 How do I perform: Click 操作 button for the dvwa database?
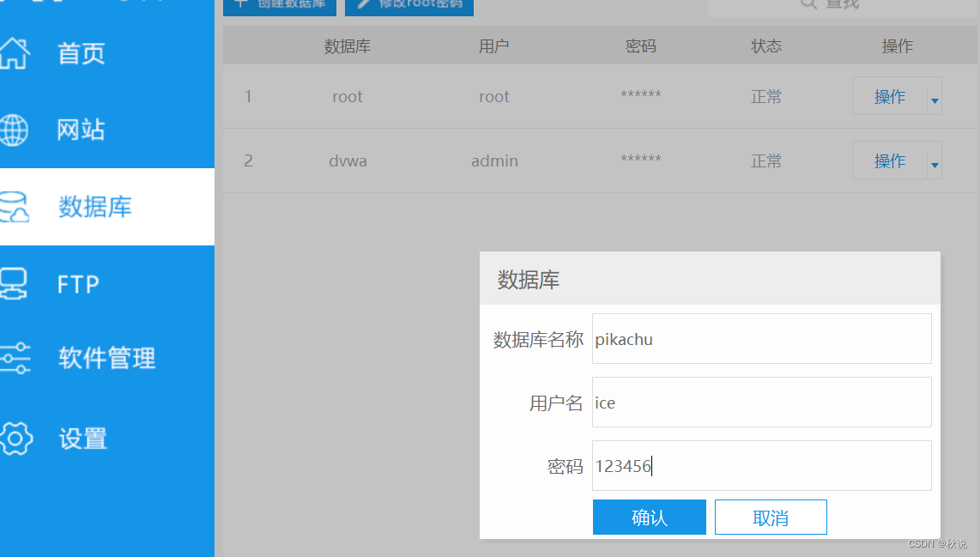point(889,160)
